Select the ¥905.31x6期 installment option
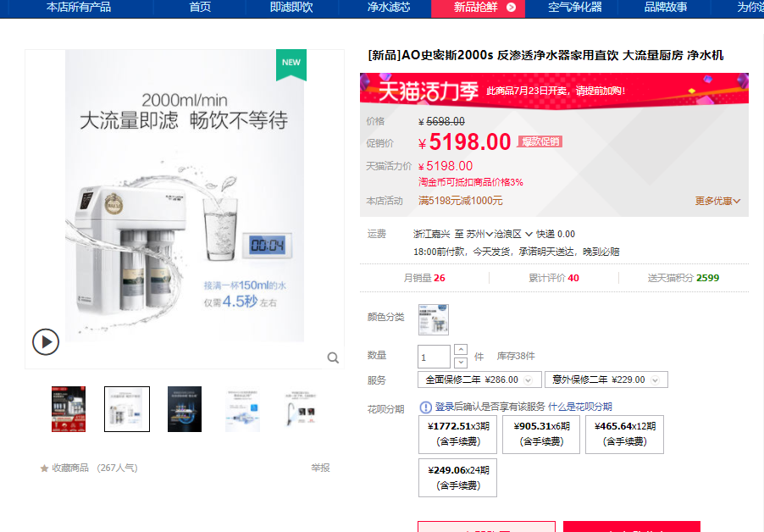The width and height of the screenshot is (764, 532). (540, 434)
